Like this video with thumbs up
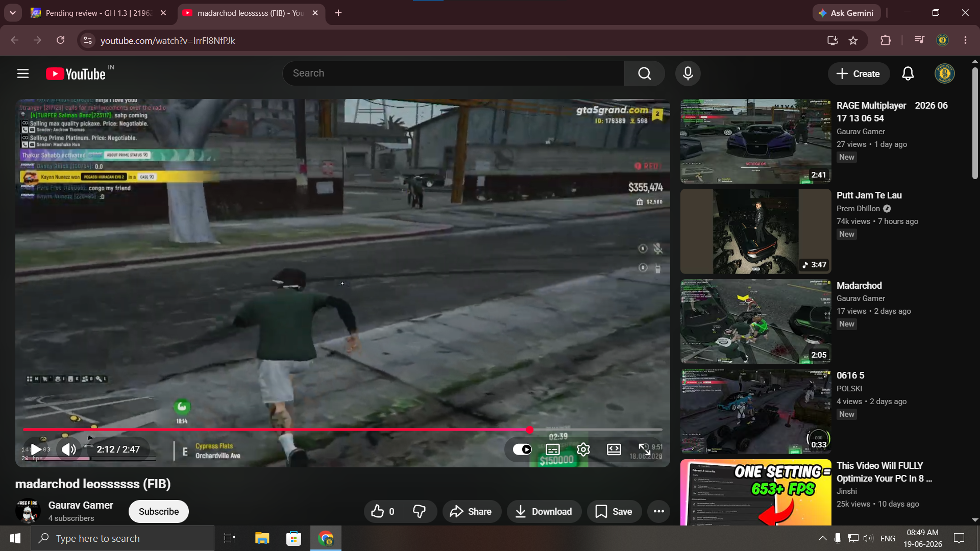980x551 pixels. coord(383,512)
